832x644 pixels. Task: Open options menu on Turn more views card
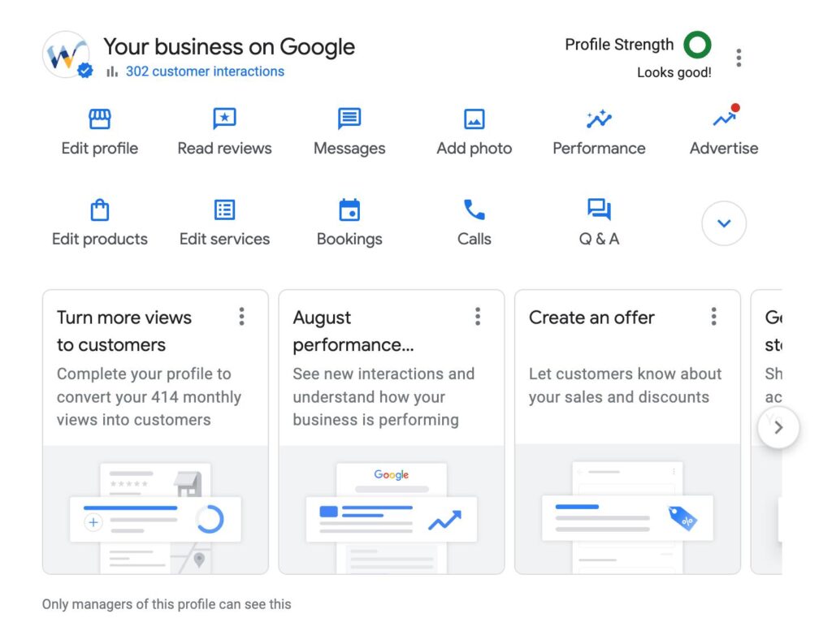tap(241, 317)
